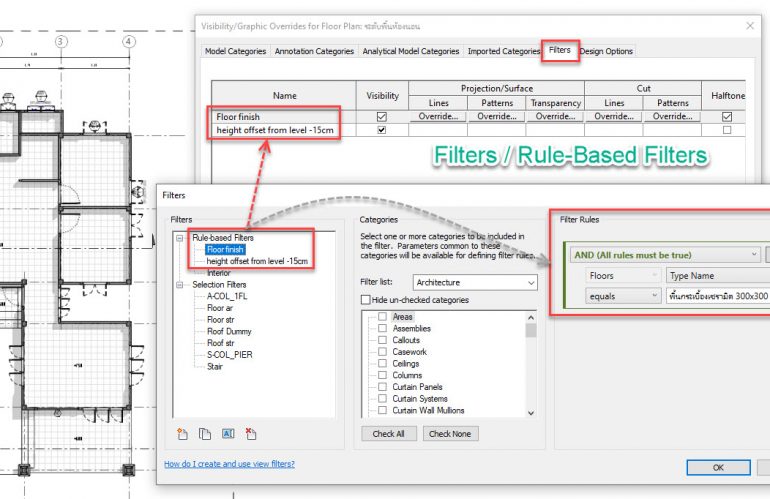770x499 pixels.
Task: Toggle visibility checkbox for height offset filter
Action: pyautogui.click(x=382, y=130)
